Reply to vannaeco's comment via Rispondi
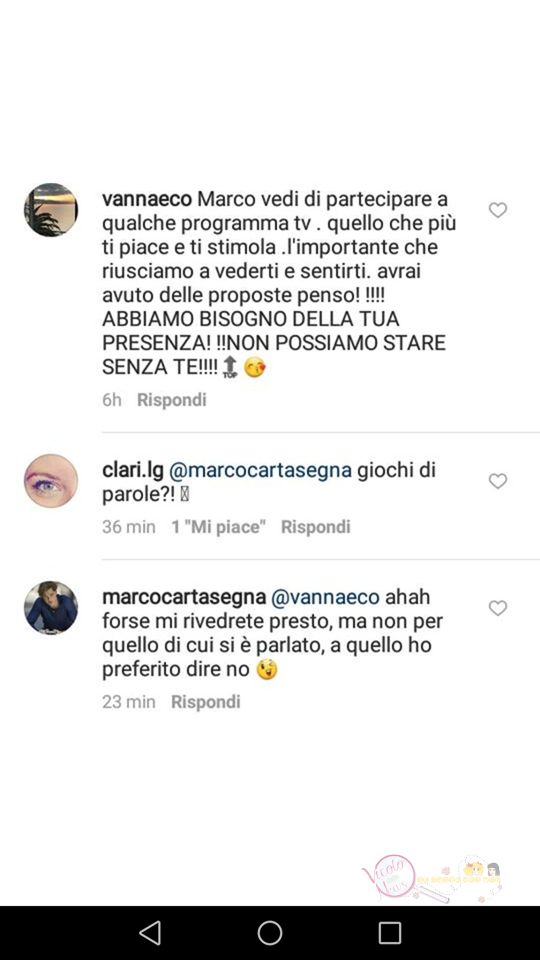Viewport: 540px width, 960px height. [x=171, y=400]
